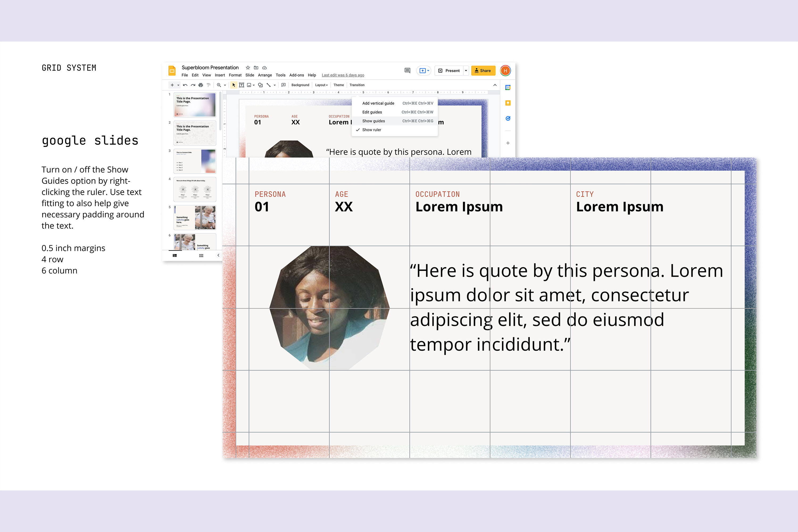Open Google Keep in side panel
Screen dimensions: 798x532
coord(508,103)
